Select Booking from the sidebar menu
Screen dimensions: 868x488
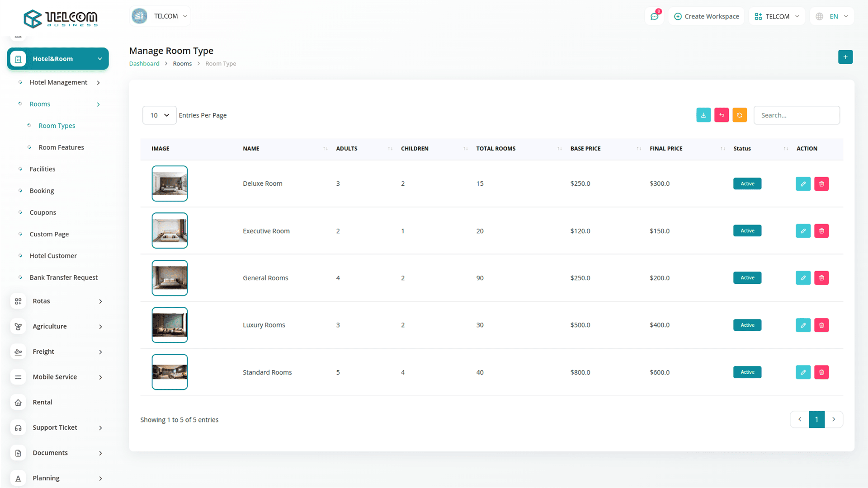tap(42, 191)
